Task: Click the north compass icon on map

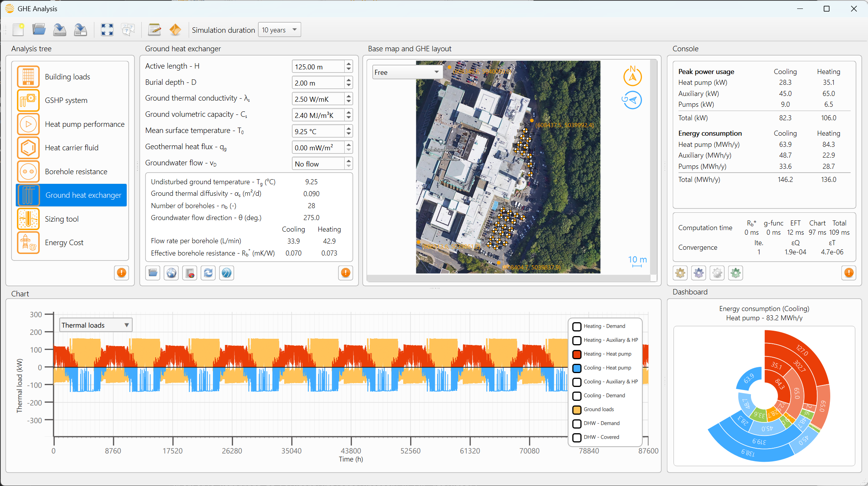Action: (632, 76)
